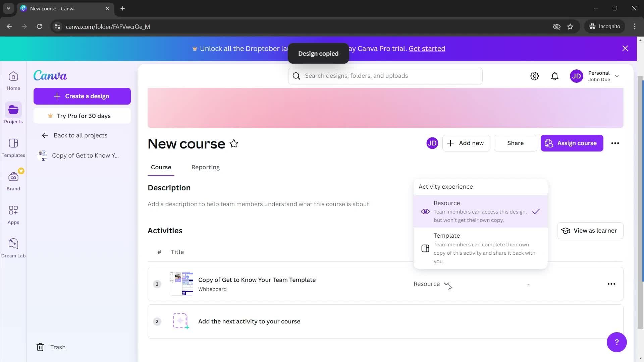The height and width of the screenshot is (362, 644).
Task: Expand the activity options dropdown for Resource
Action: pos(446,284)
